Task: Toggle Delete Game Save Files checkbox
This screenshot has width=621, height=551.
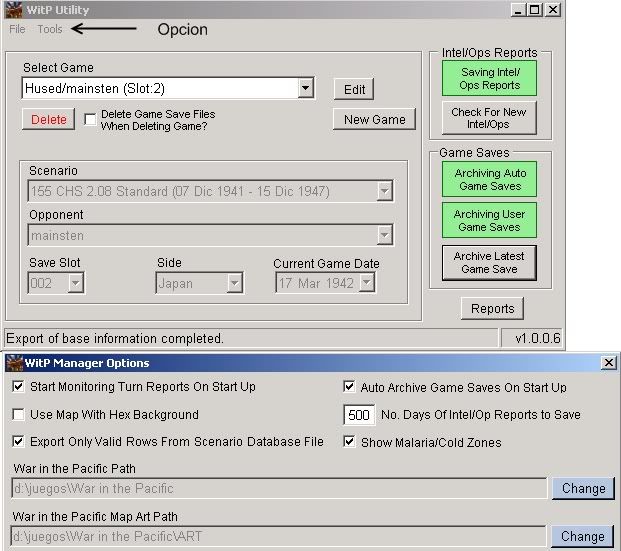Action: 90,119
